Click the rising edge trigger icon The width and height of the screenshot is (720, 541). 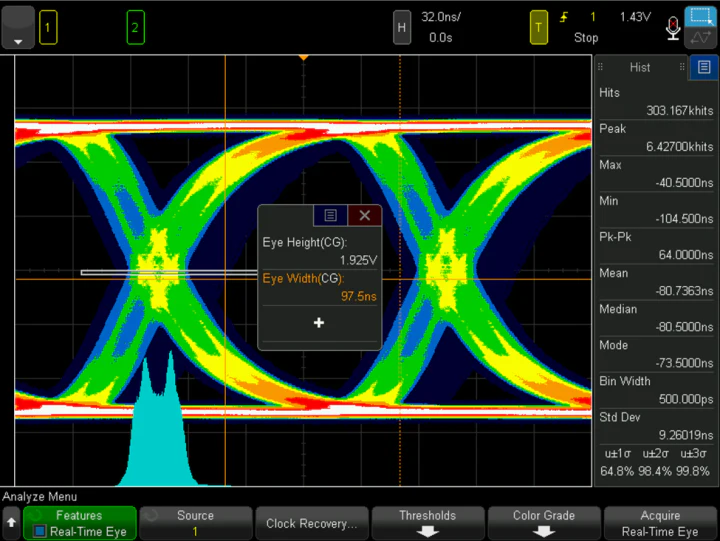[563, 17]
